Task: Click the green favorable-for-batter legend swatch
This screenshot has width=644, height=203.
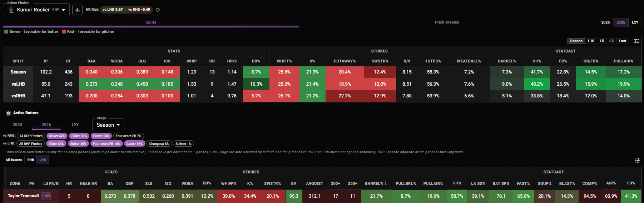Action: pos(6,31)
